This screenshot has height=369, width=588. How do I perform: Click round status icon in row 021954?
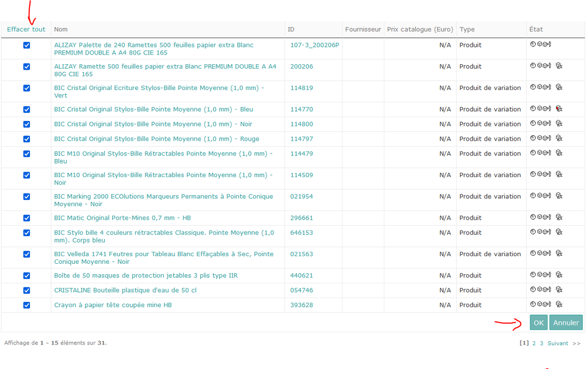pos(533,196)
